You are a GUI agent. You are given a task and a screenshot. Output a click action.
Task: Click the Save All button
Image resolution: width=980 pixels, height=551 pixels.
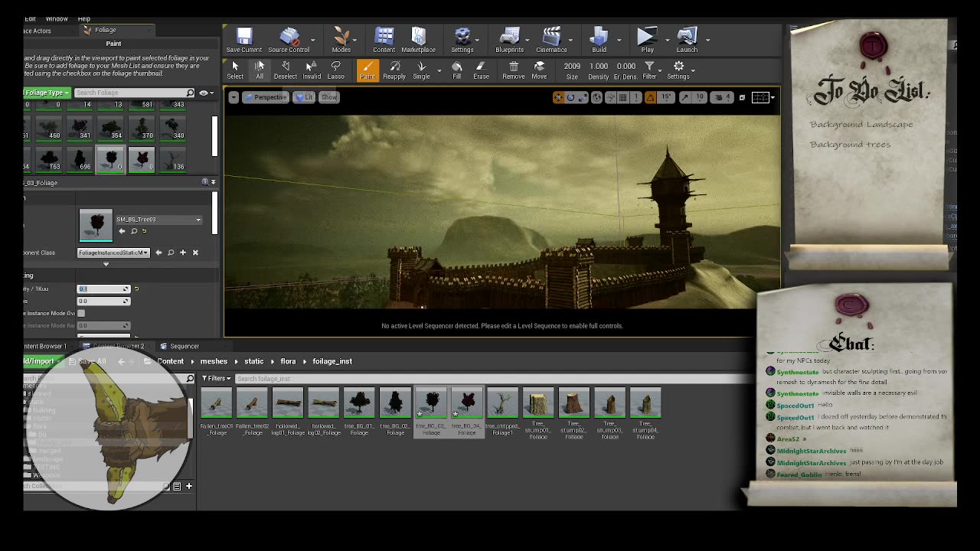pos(87,361)
